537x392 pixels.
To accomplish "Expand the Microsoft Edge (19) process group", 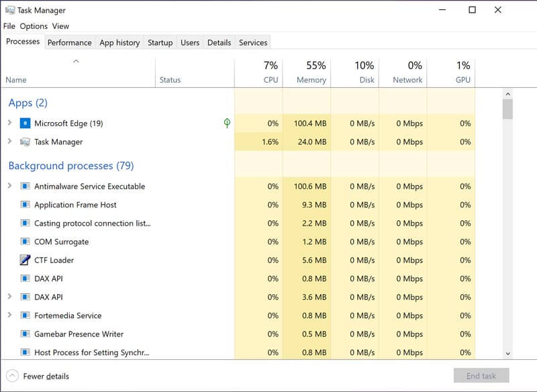I will pyautogui.click(x=9, y=123).
